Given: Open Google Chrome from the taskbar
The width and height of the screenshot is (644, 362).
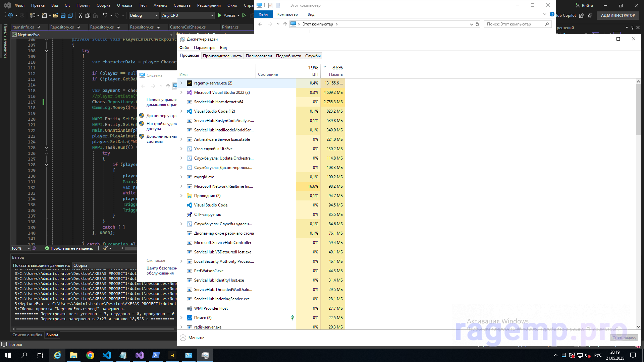Looking at the screenshot, I should [x=90, y=355].
